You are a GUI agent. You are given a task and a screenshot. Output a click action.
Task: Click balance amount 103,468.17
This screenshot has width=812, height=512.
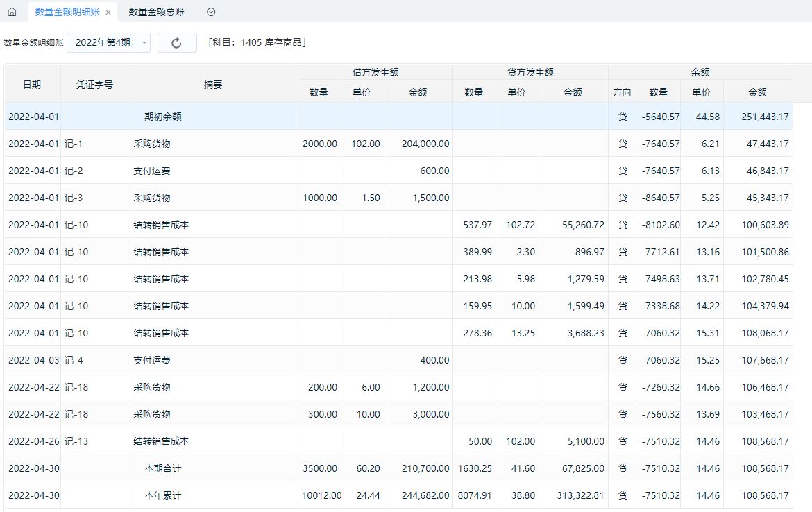[x=765, y=414]
